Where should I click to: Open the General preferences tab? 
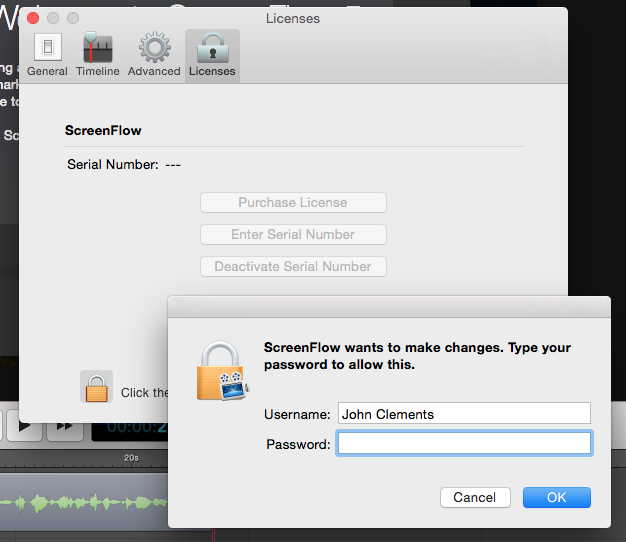point(47,55)
